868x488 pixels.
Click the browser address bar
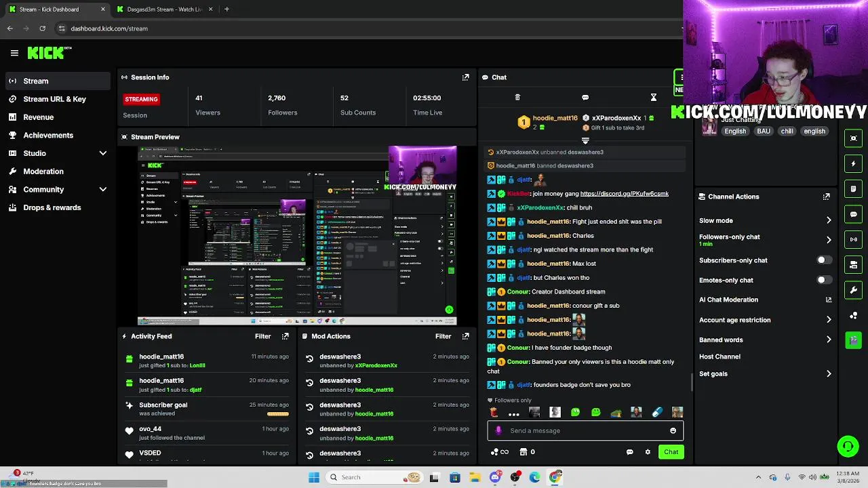pyautogui.click(x=366, y=28)
